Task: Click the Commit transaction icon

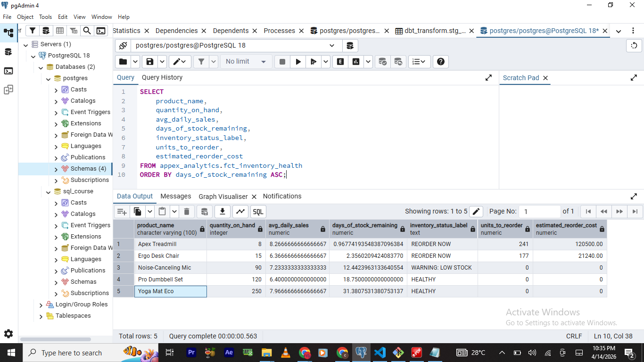Action: [383, 62]
